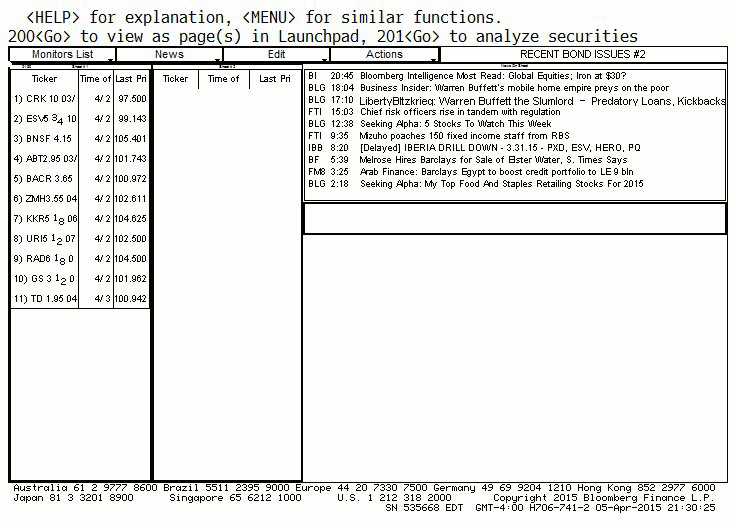Viewport: 736px width, 527px height.
Task: Open the News menu
Action: 169,54
